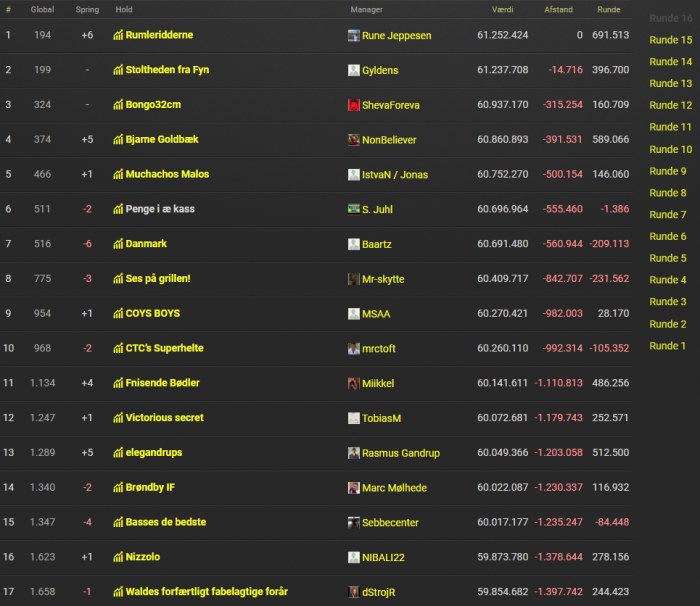Image resolution: width=700 pixels, height=606 pixels.
Task: Open manager profile Baartz
Action: tap(377, 244)
